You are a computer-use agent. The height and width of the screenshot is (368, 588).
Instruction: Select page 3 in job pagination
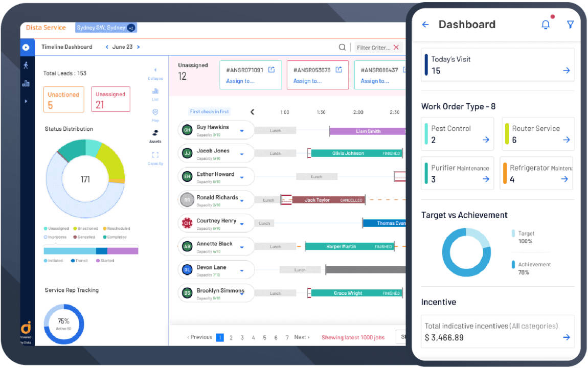(242, 337)
